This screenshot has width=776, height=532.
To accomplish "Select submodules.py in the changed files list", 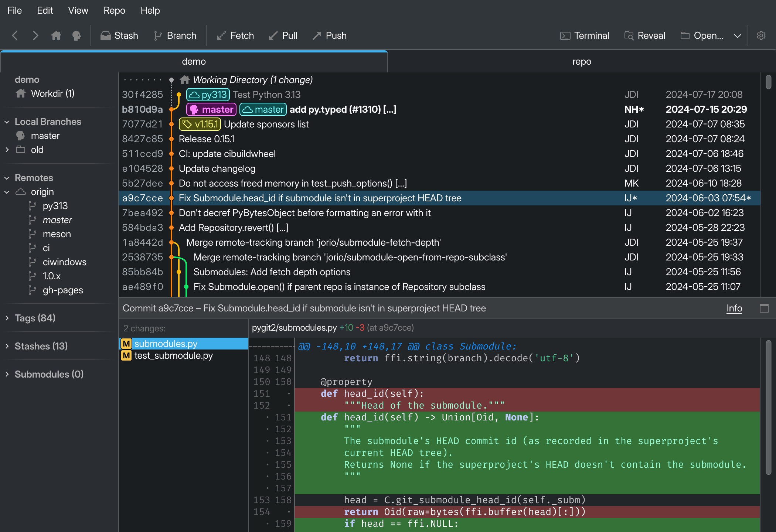I will pos(184,344).
